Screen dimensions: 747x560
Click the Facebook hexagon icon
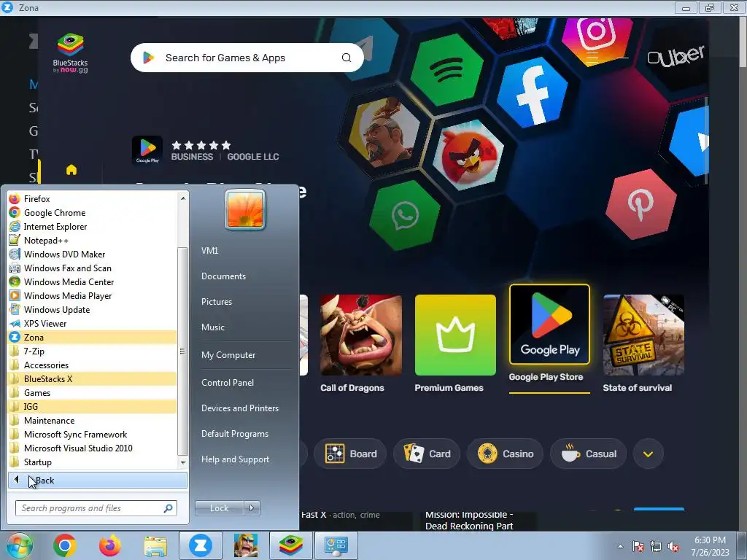point(533,93)
